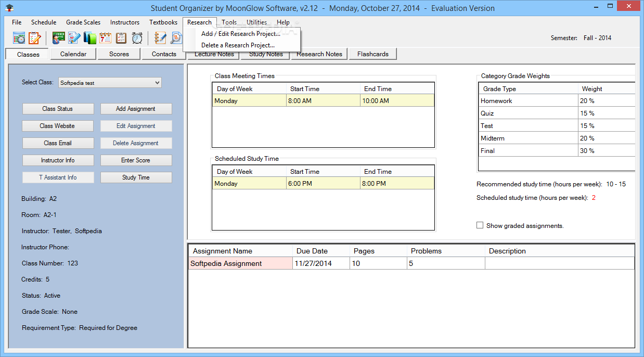
Task: Open the Schedule menu
Action: pos(44,22)
